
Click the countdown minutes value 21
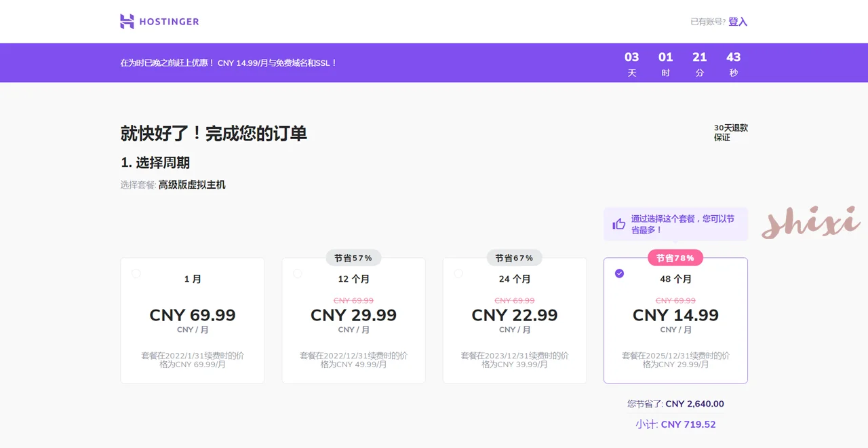point(700,57)
